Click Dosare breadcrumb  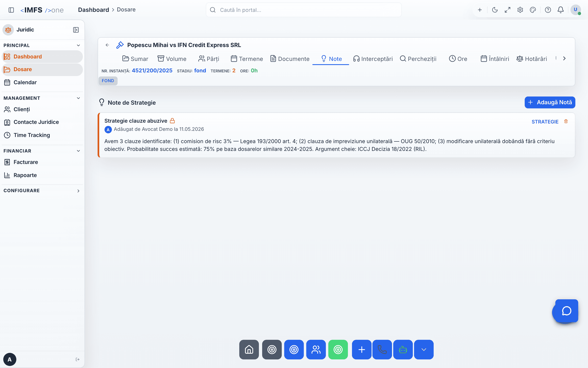(x=126, y=9)
